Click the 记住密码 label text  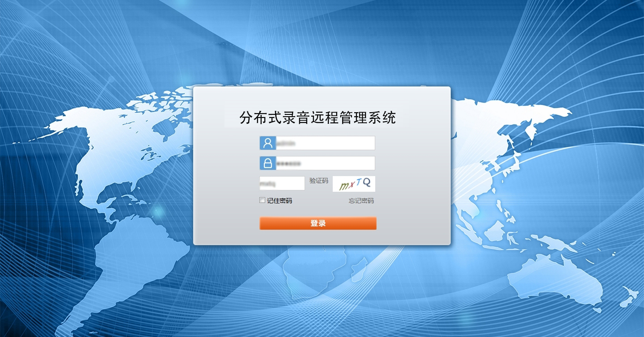pos(280,201)
